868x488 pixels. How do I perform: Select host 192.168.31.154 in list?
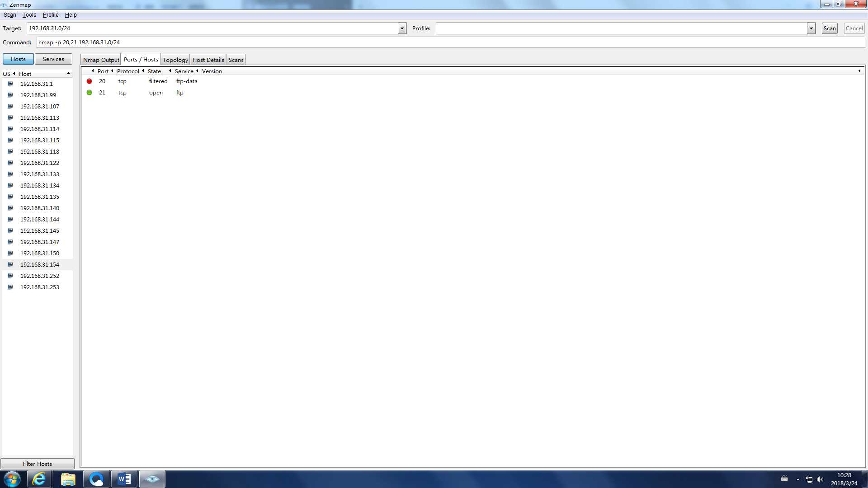(x=40, y=264)
